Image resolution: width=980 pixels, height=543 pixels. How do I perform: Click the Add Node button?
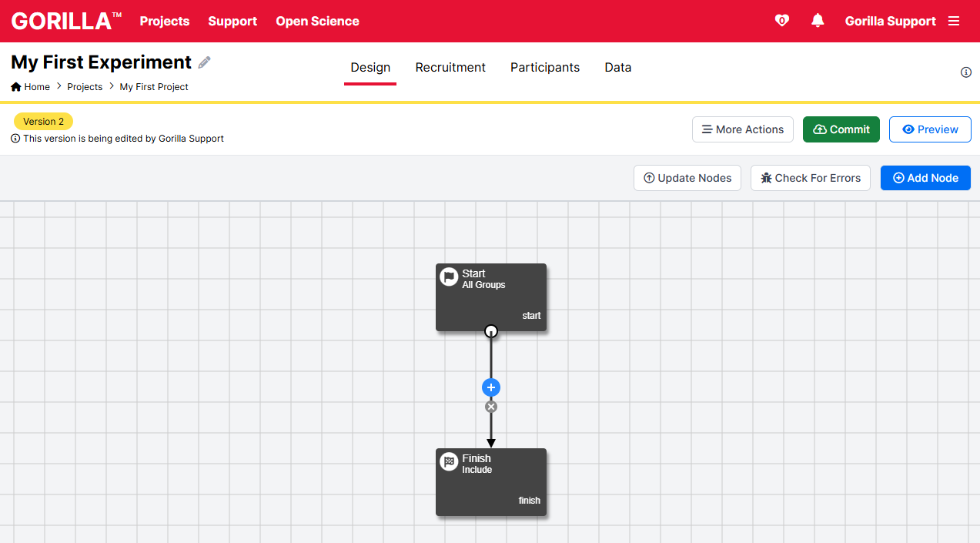(925, 178)
